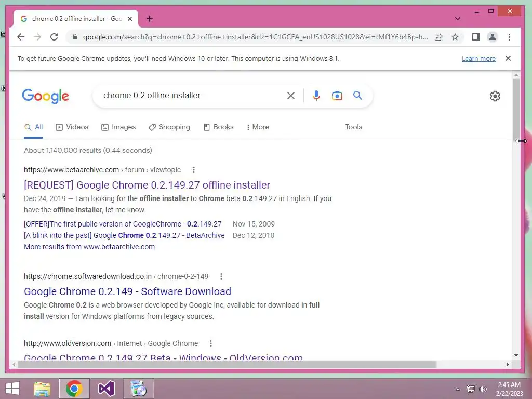Viewport: 532px width, 399px height.
Task: Click the horizontal scrollbar right arrow
Action: pos(507,364)
